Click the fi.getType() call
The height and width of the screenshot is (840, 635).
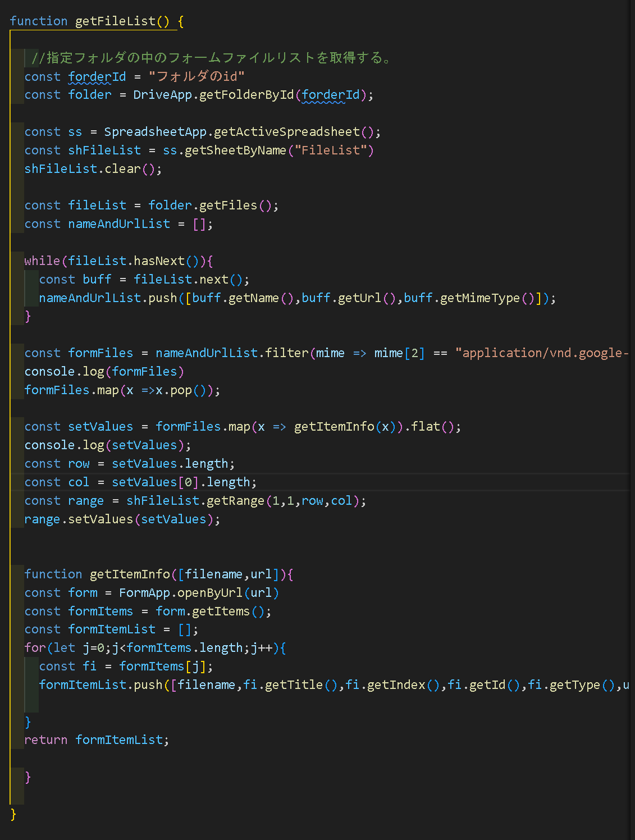[x=572, y=685]
